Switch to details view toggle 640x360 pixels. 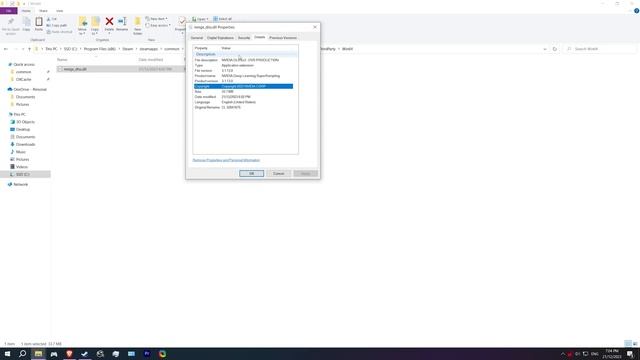[x=628, y=344]
